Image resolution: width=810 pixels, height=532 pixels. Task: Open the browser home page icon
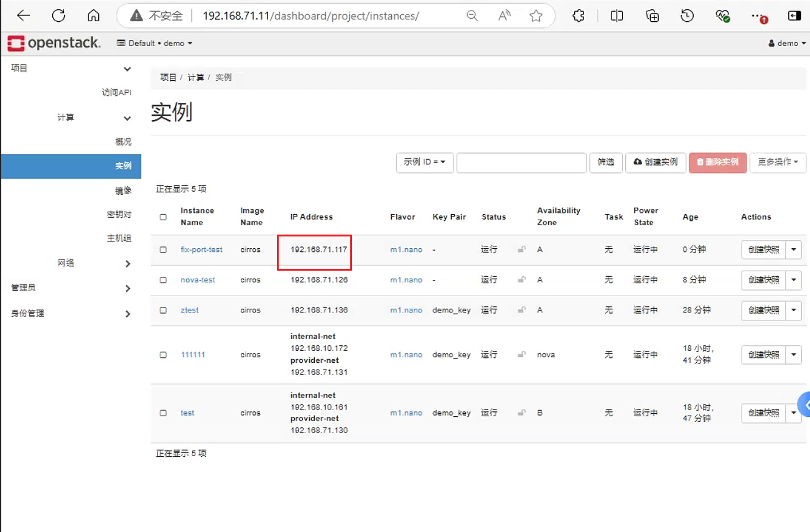tap(93, 16)
